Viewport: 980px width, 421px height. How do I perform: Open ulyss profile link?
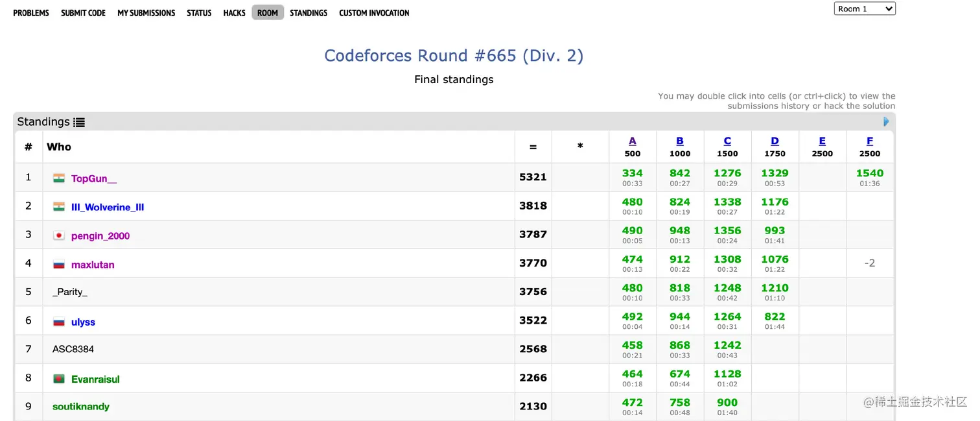[83, 322]
